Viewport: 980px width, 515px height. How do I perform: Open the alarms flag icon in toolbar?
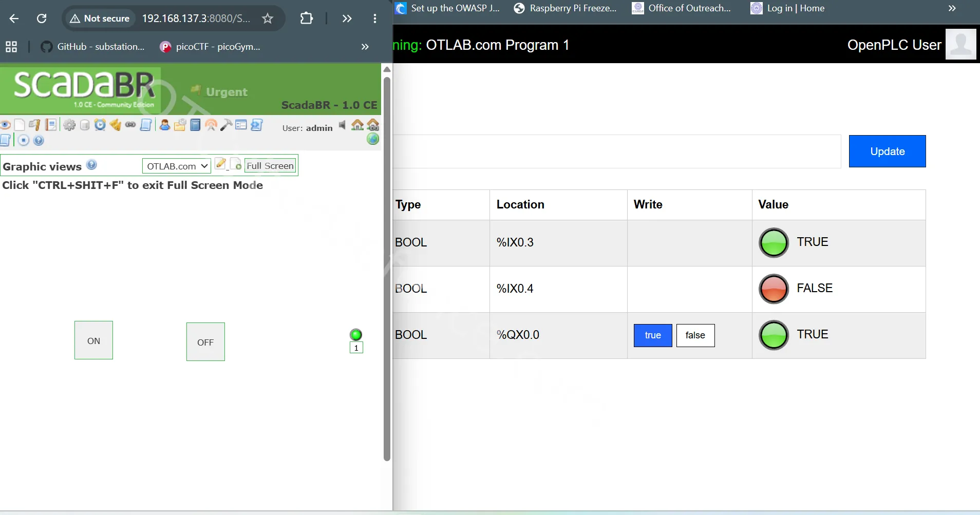coord(34,125)
